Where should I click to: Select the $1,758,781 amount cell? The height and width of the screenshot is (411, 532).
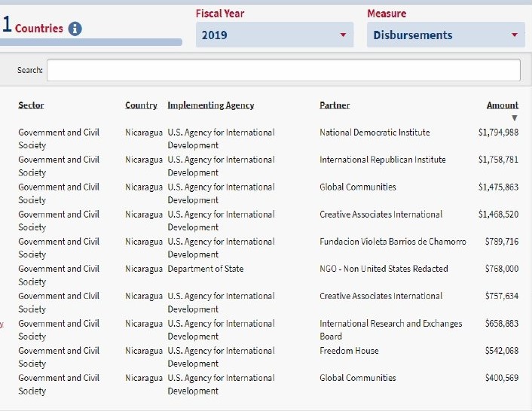coord(498,160)
